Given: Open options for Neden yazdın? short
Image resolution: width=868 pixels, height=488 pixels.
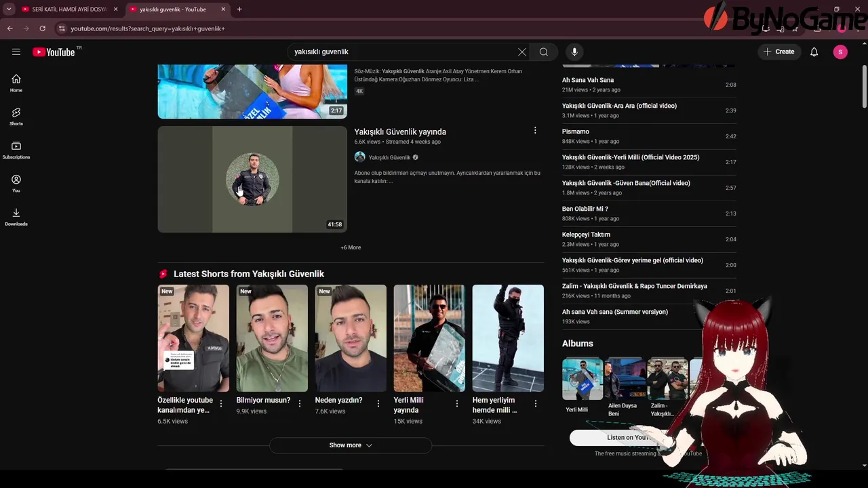Looking at the screenshot, I should (378, 403).
